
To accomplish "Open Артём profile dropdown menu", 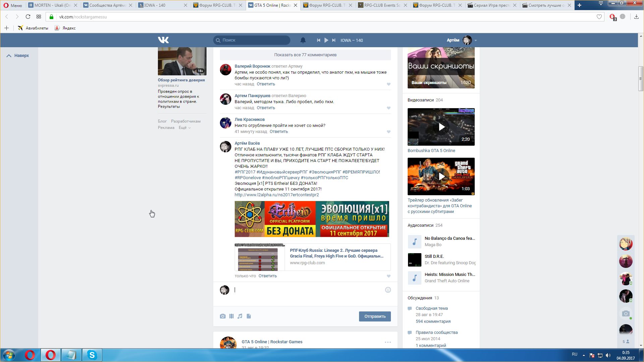I will 462,40.
